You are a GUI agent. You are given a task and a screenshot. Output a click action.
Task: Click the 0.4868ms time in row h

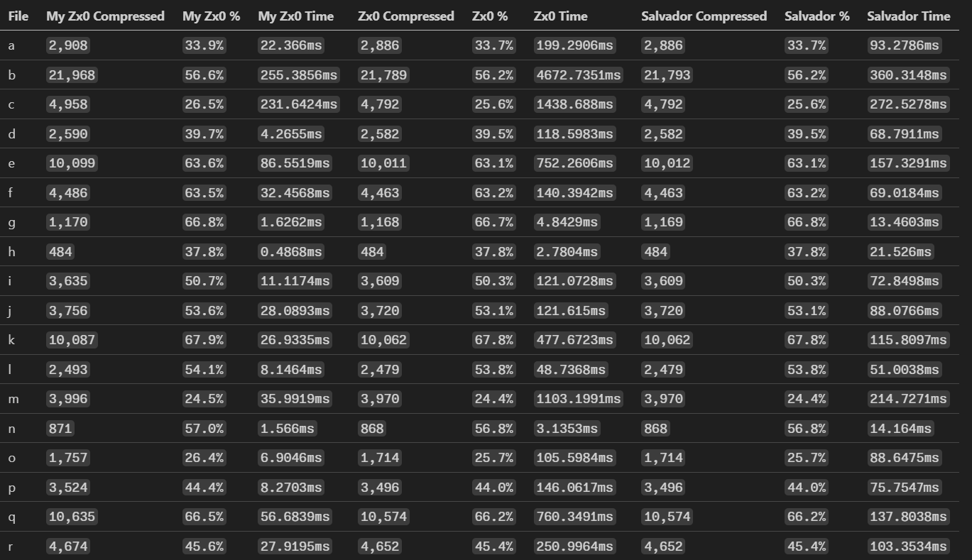290,252
